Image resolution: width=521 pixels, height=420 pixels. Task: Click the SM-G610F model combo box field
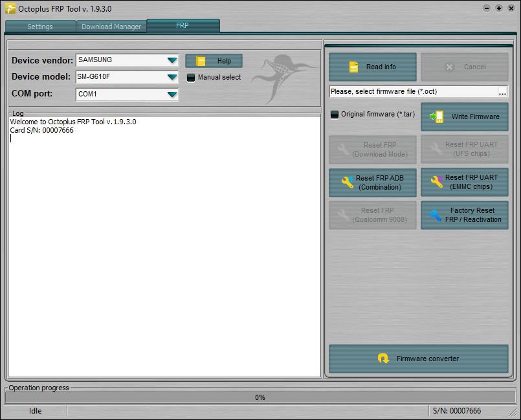127,77
